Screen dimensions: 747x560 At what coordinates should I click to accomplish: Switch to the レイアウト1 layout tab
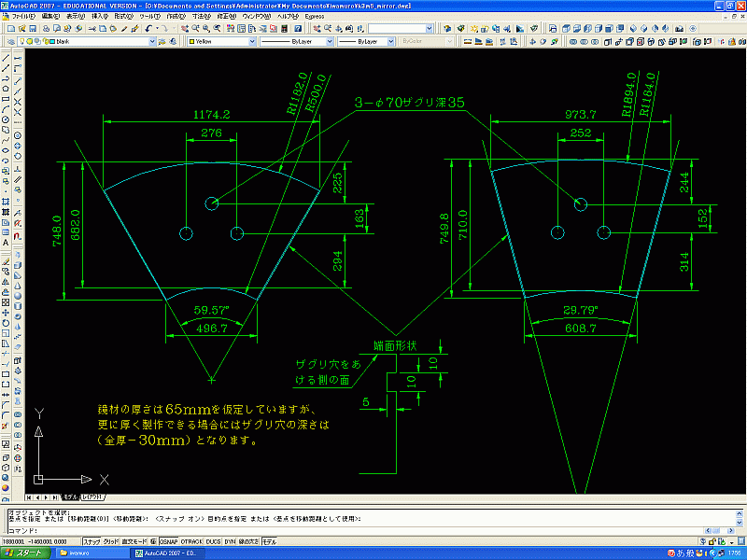click(x=92, y=497)
